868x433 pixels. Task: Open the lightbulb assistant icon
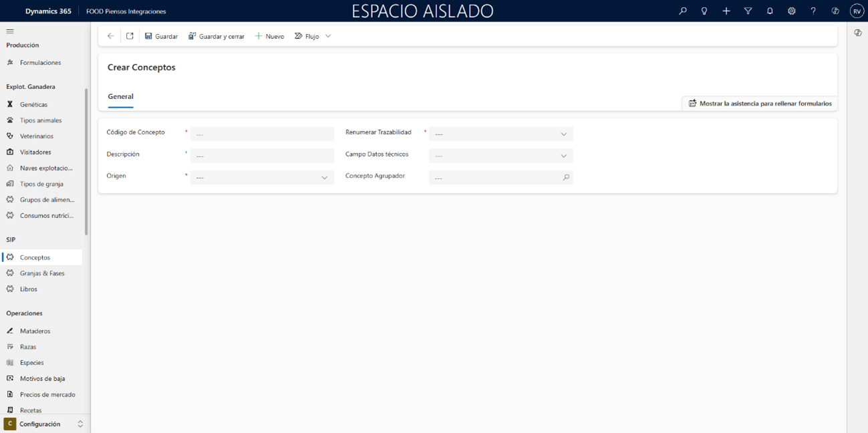pyautogui.click(x=704, y=11)
